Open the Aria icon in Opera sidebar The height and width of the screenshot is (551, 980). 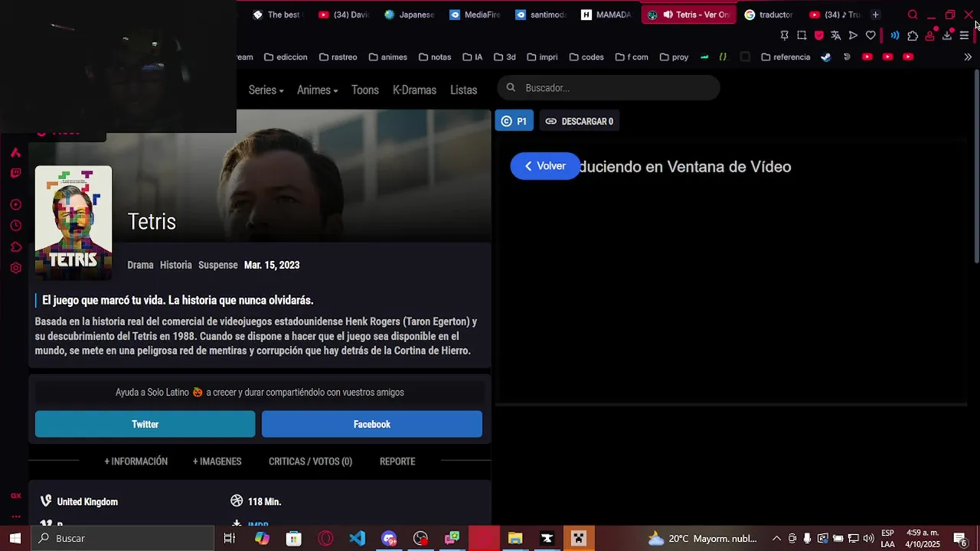(15, 153)
